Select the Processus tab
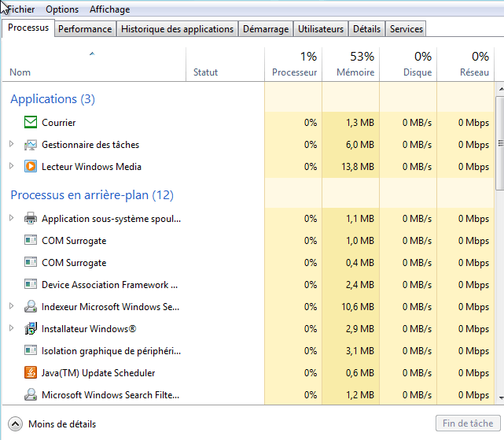This screenshot has height=440, width=504. [28, 28]
